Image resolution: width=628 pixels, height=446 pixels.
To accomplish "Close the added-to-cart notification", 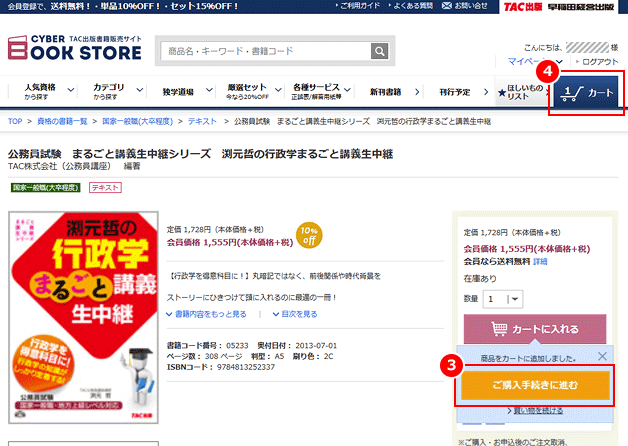I will (602, 356).
